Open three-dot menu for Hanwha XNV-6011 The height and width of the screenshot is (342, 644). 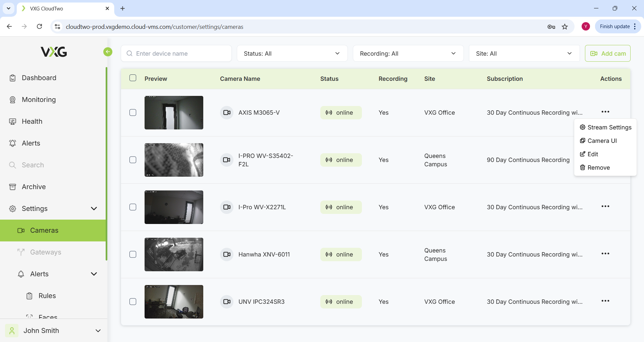pyautogui.click(x=605, y=254)
